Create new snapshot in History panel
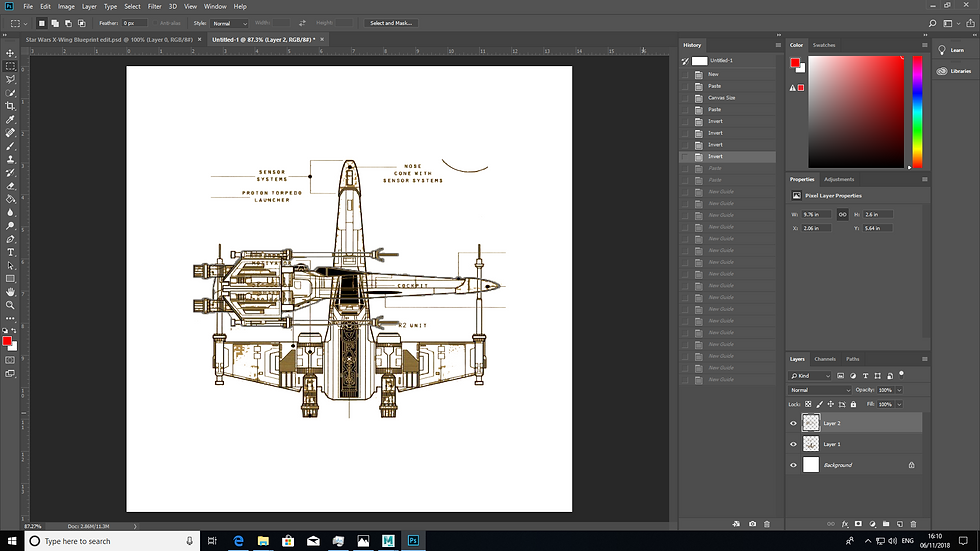This screenshot has width=980, height=551. (x=752, y=524)
